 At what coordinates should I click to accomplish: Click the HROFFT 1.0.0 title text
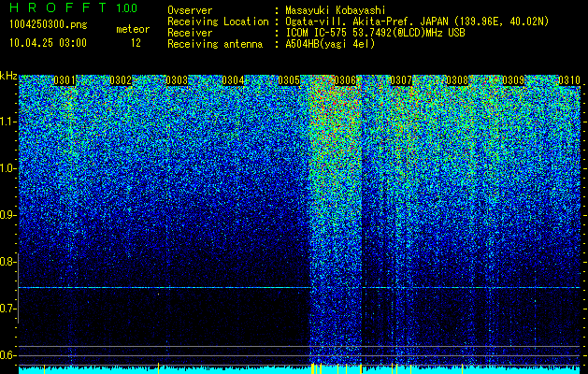[73, 7]
